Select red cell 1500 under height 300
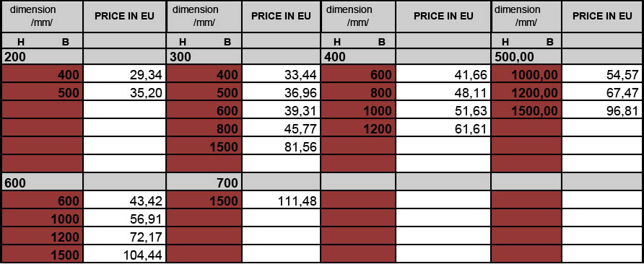644x264 pixels. click(x=204, y=146)
